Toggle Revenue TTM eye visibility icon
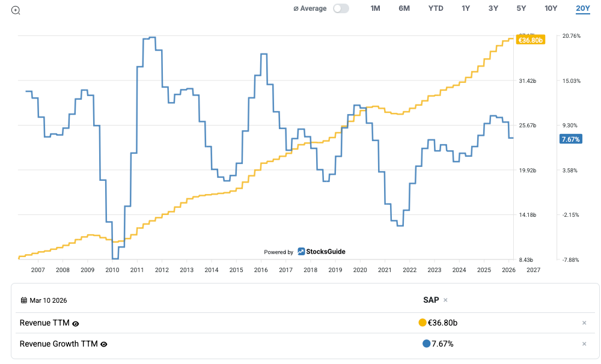This screenshot has width=601, height=364. 76,323
